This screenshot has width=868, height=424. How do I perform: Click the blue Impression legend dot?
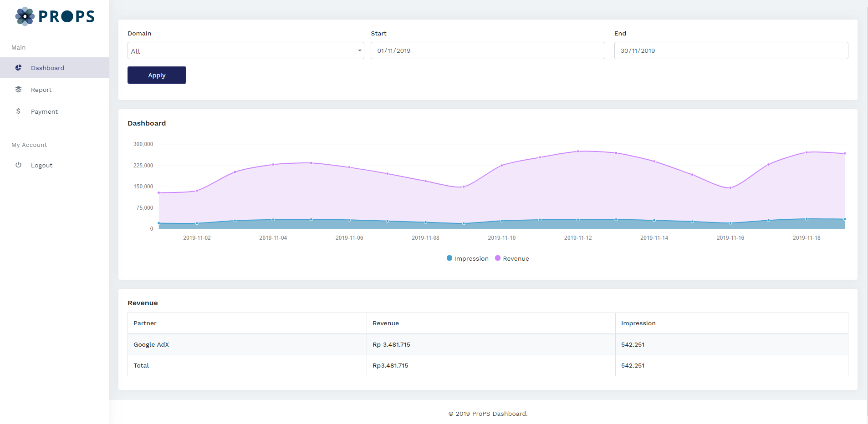click(449, 258)
